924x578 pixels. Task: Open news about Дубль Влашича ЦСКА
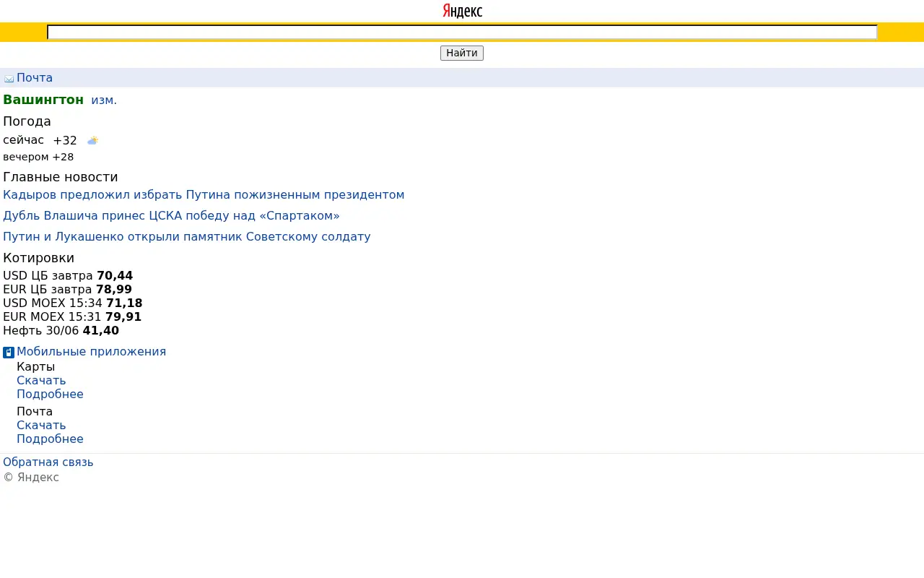pos(171,215)
